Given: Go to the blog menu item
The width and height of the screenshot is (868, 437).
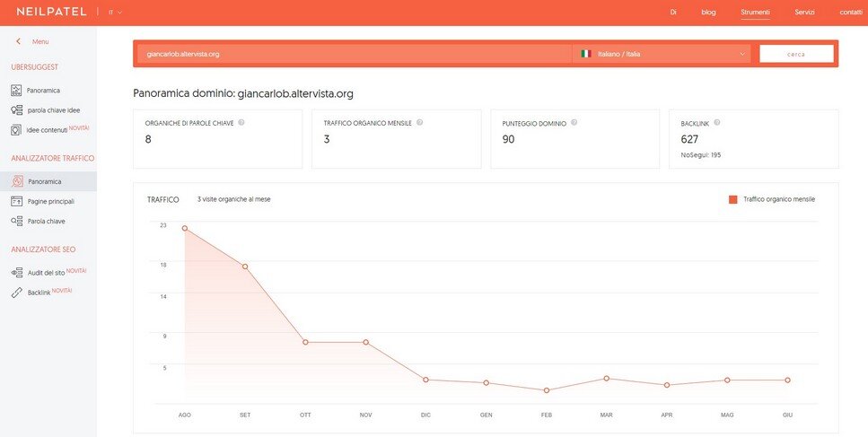Looking at the screenshot, I should click(x=708, y=13).
